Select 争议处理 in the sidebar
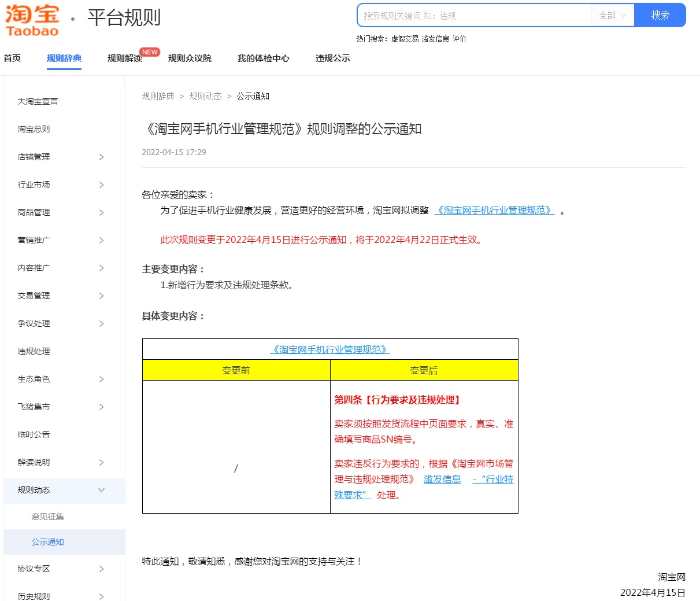Screen dimensions: 700x601 [34, 323]
